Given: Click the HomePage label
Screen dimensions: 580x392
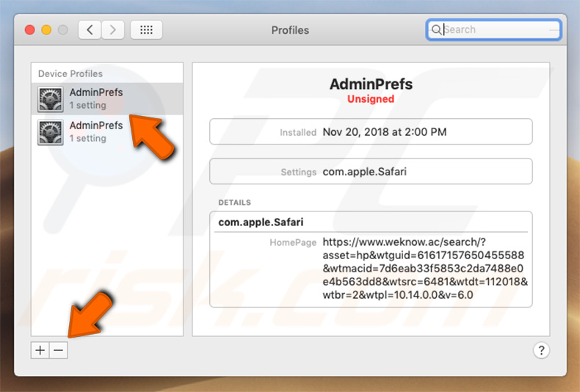Looking at the screenshot, I should click(293, 242).
